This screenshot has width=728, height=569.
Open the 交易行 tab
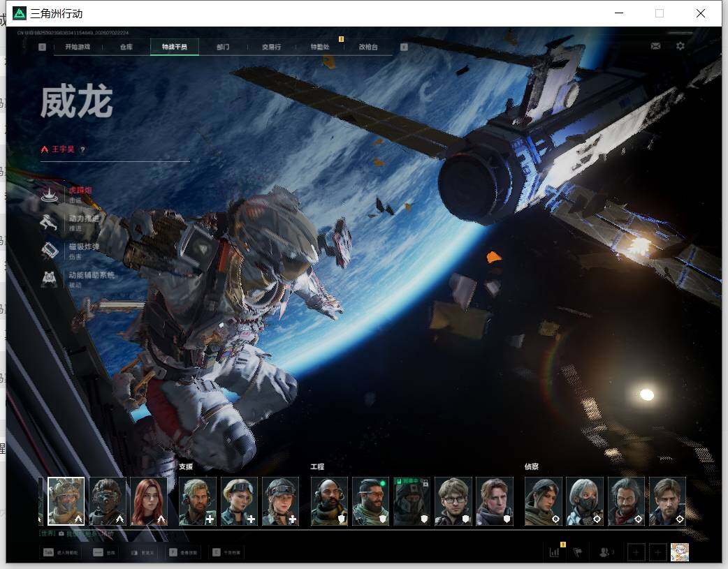[x=271, y=47]
